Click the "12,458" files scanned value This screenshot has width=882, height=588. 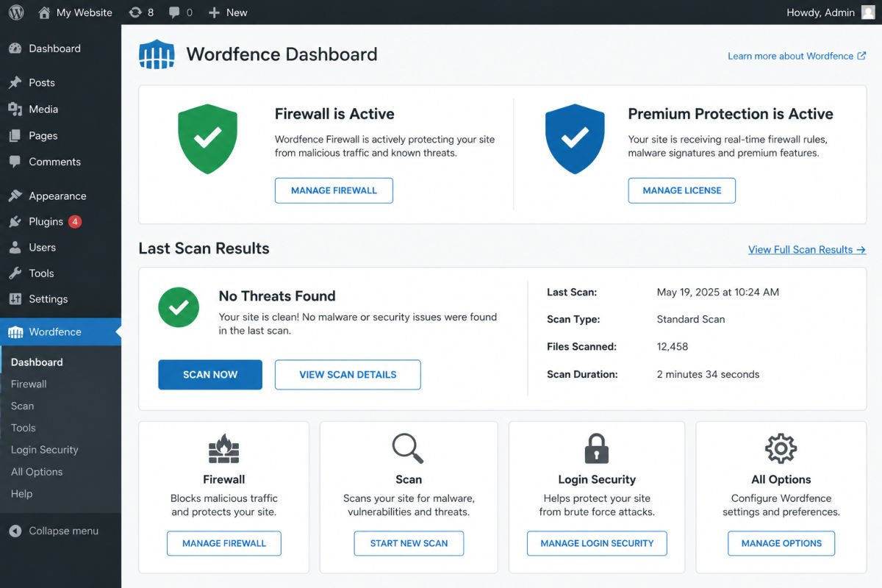tap(673, 346)
